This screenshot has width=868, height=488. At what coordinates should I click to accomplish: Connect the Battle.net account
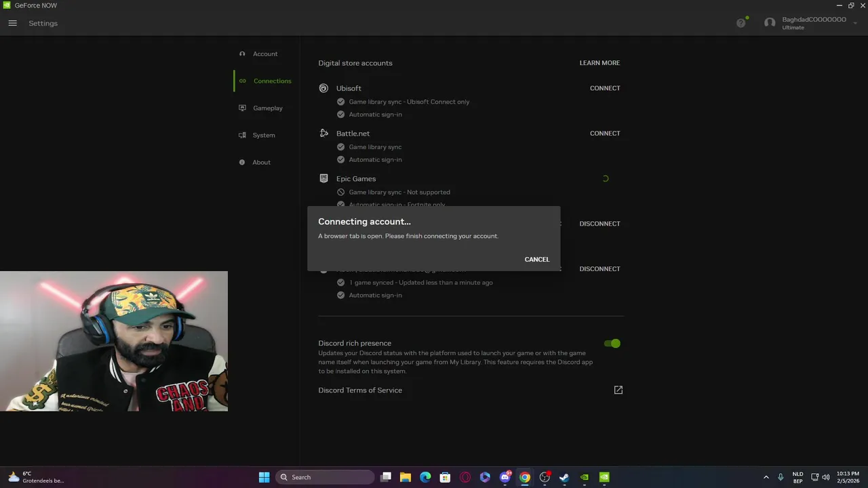coord(605,134)
